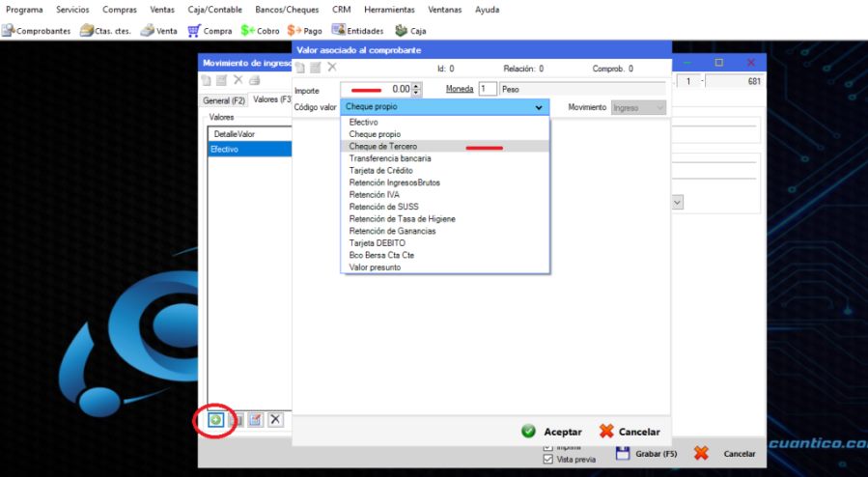
Task: Open the Compras menu
Action: [x=120, y=10]
